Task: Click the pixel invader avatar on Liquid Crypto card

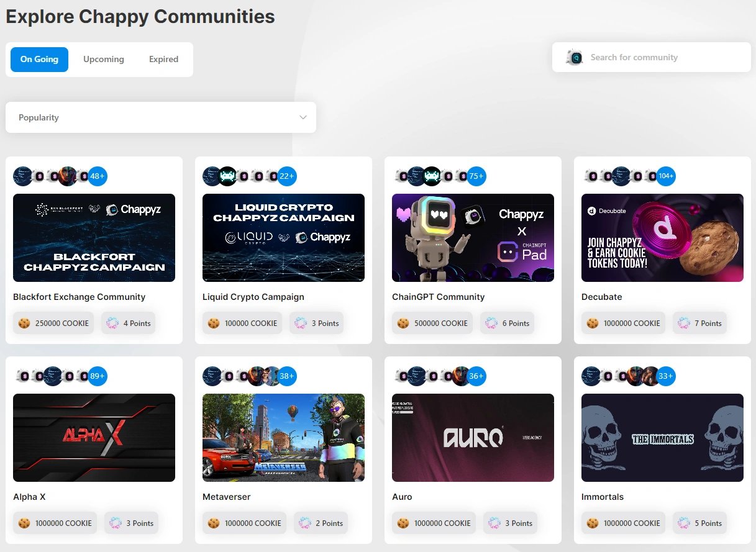Action: pos(227,176)
